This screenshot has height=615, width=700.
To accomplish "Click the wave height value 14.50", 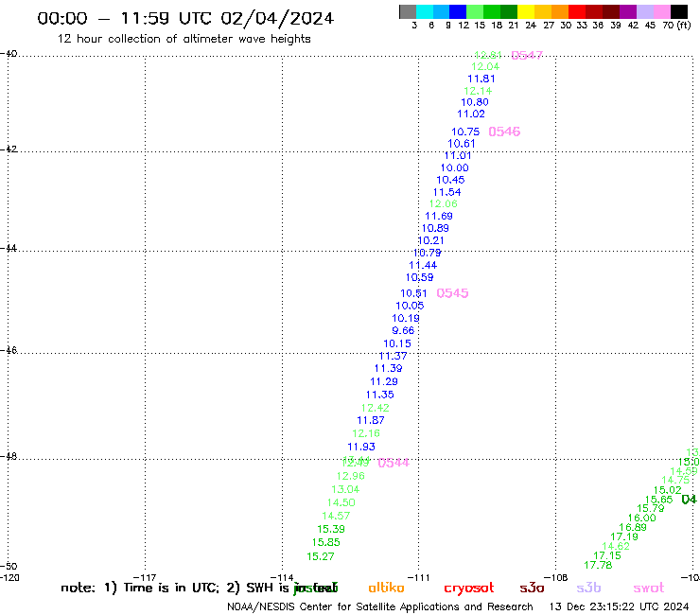I will pos(341,503).
